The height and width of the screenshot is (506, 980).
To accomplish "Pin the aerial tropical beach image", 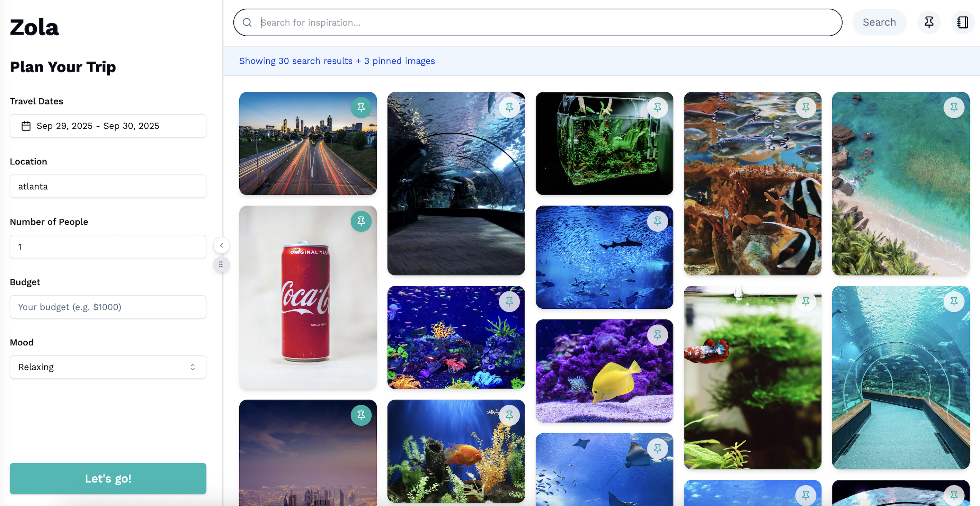I will (x=953, y=108).
